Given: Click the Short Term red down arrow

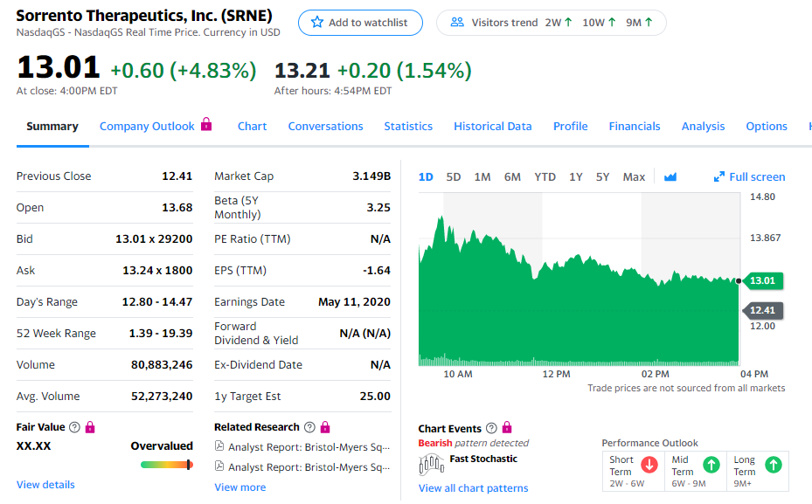Looking at the screenshot, I should pos(649,465).
